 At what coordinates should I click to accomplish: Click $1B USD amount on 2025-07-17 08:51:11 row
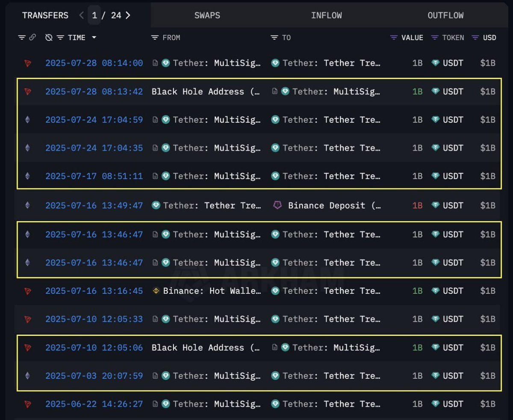click(x=488, y=176)
